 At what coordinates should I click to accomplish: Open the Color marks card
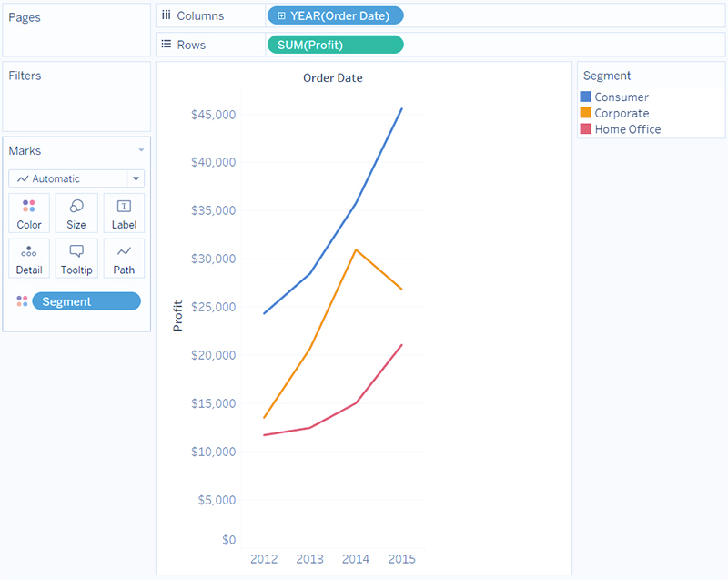[x=29, y=213]
